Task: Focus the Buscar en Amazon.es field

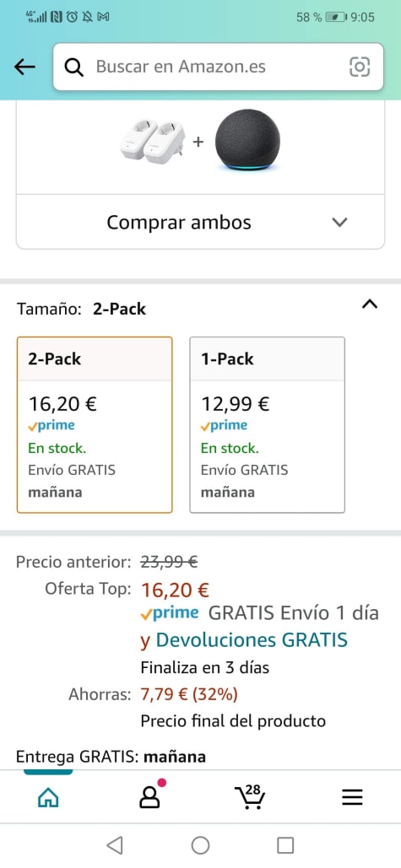Action: pos(218,67)
